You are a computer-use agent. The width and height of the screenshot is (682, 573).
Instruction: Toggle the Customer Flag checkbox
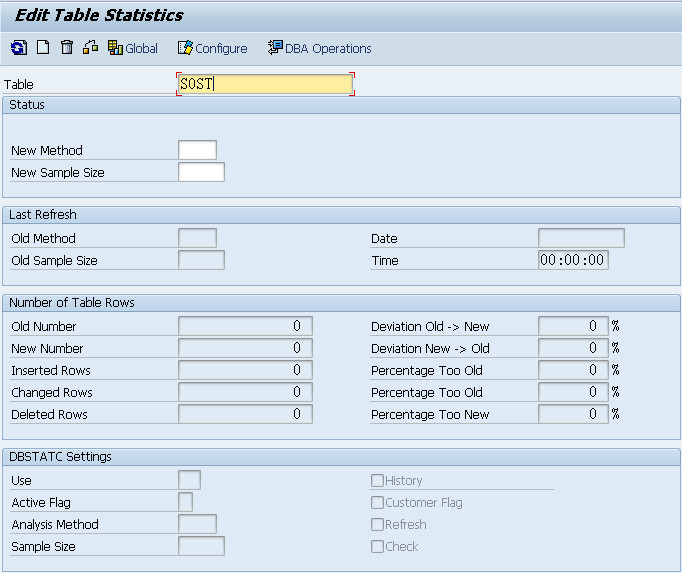coord(377,503)
